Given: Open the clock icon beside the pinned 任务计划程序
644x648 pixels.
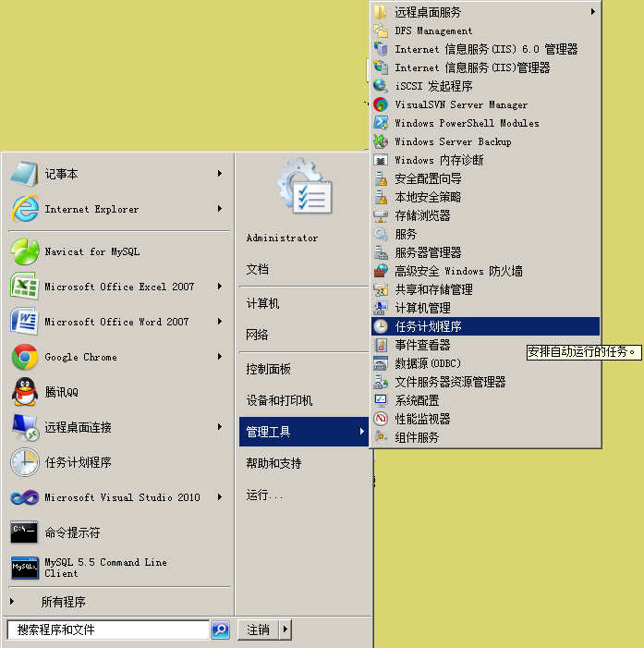Looking at the screenshot, I should coord(25,462).
